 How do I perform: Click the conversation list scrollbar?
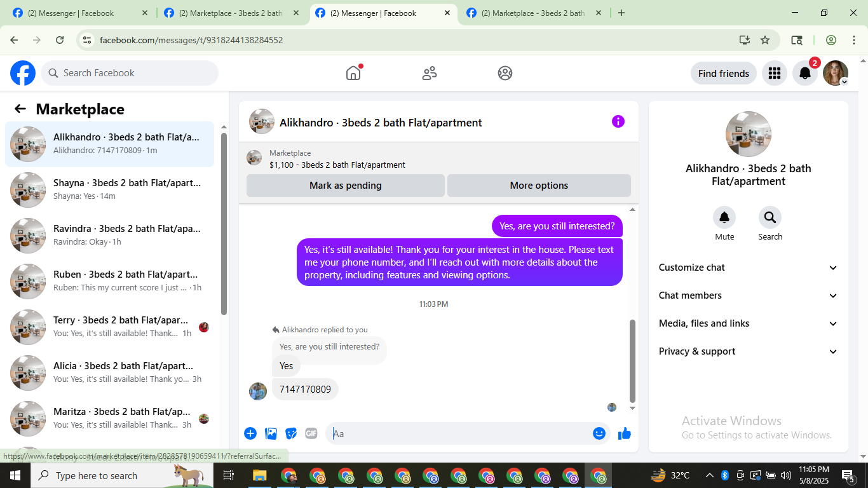point(224,224)
